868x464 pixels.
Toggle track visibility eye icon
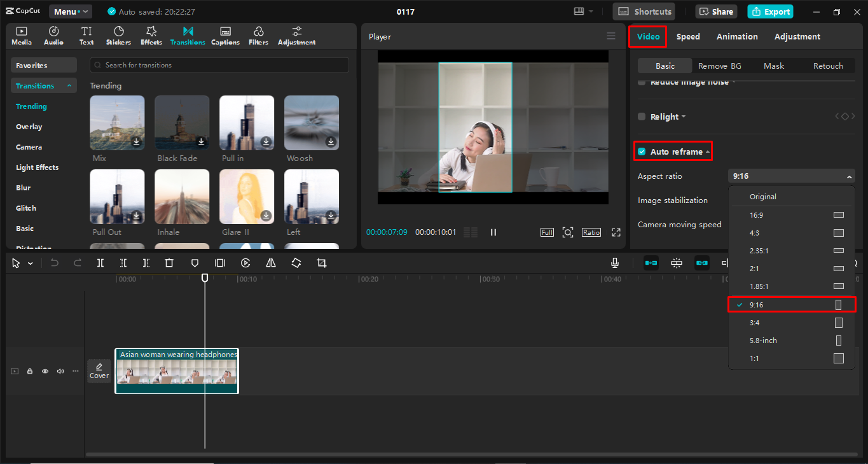pyautogui.click(x=45, y=371)
